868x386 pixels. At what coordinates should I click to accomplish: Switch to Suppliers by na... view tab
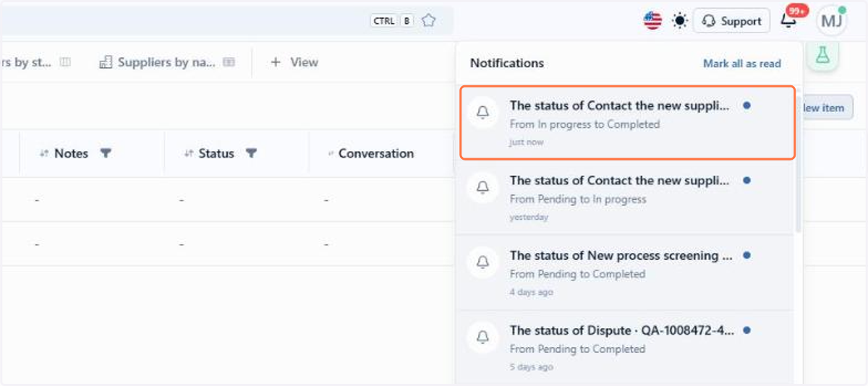(166, 62)
